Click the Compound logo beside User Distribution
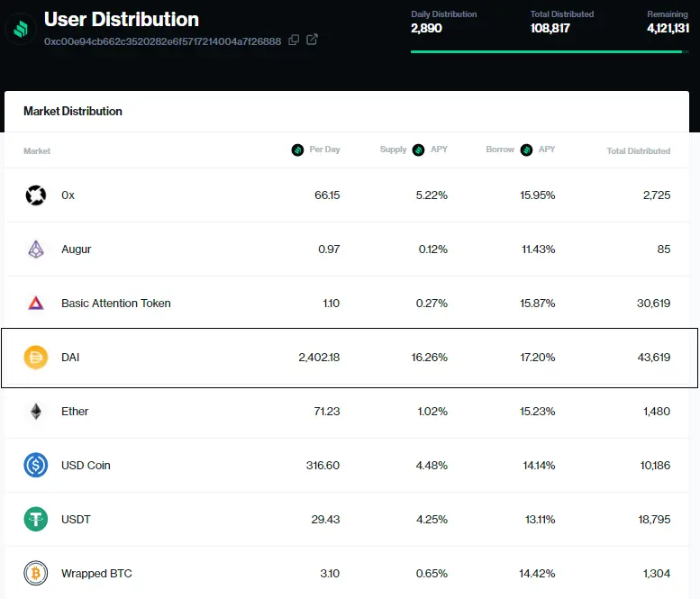This screenshot has height=599, width=700. pos(20,30)
